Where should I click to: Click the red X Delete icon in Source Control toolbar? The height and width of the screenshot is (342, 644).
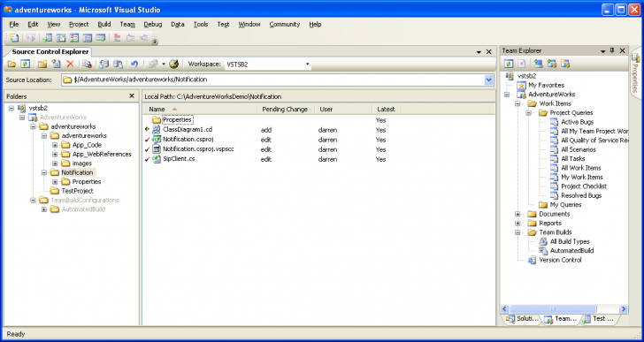pos(70,65)
